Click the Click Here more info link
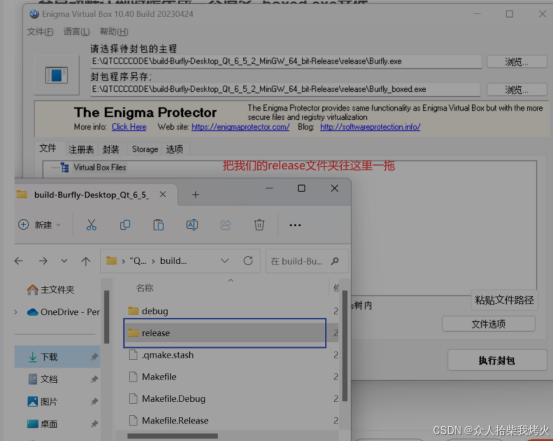 pyautogui.click(x=129, y=127)
